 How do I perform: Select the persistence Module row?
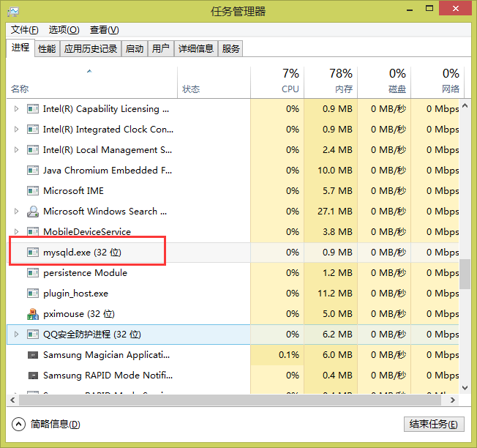(x=233, y=273)
